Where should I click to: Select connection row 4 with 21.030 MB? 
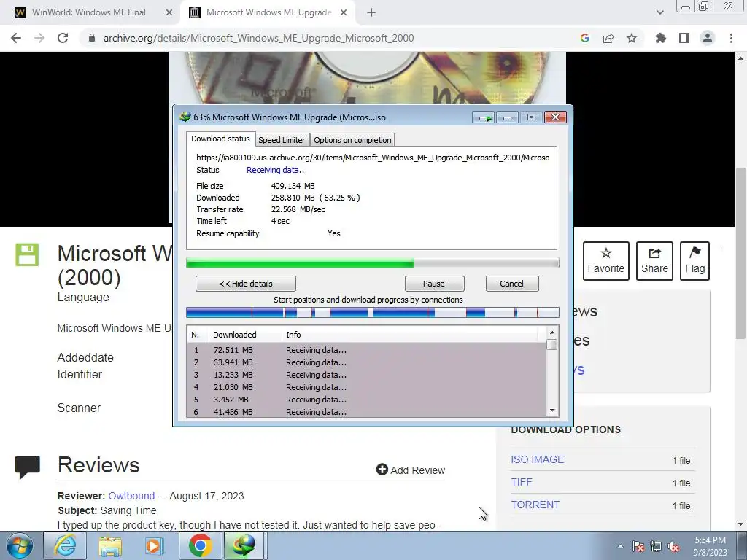click(x=366, y=387)
